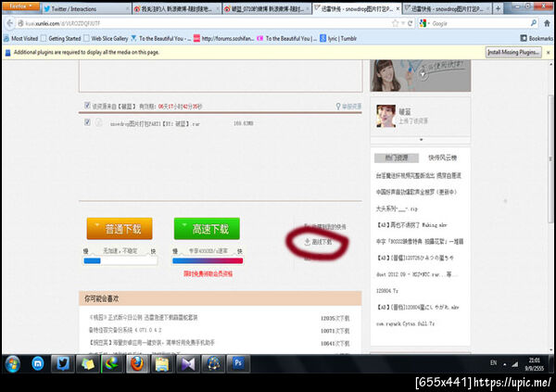Open Photoshop from the taskbar
This screenshot has width=556, height=392.
click(x=238, y=364)
